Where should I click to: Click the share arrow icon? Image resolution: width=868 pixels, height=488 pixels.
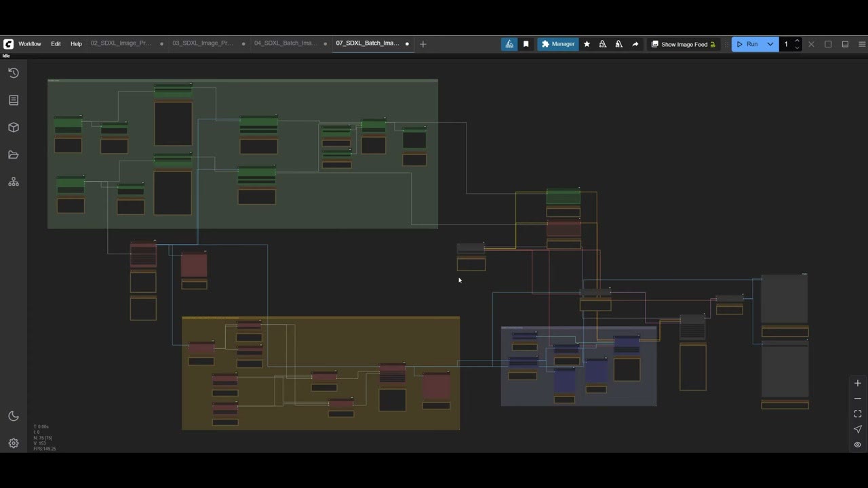(635, 44)
